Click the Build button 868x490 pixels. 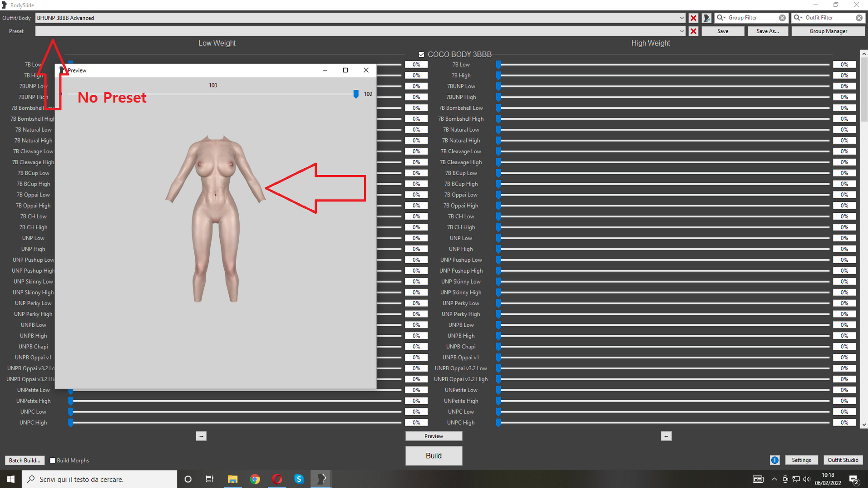pos(434,456)
